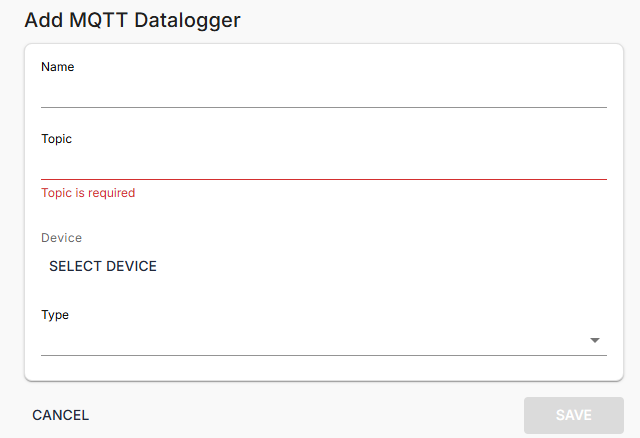Image resolution: width=640 pixels, height=438 pixels.
Task: Click the underline of the Type dropdown
Action: tap(323, 355)
